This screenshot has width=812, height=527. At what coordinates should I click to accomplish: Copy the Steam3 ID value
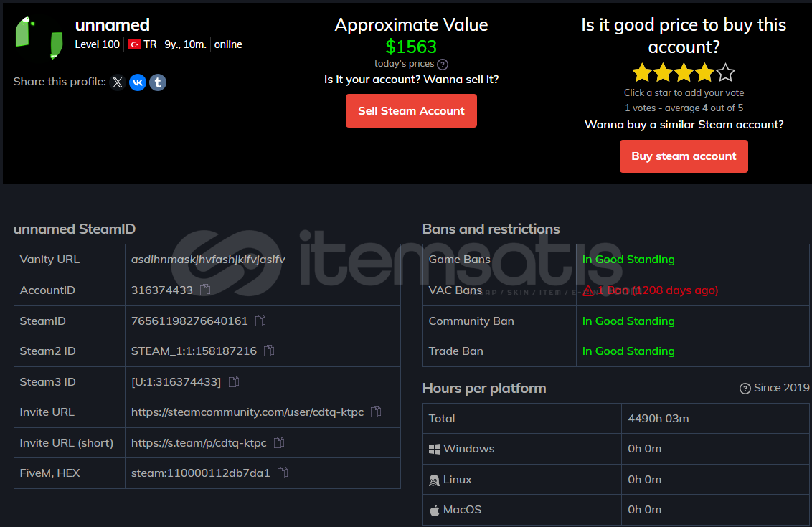(234, 381)
